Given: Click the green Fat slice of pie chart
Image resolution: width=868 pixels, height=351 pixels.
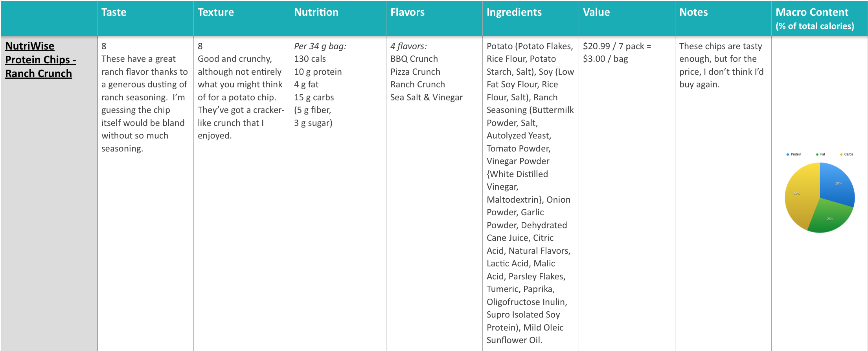Looking at the screenshot, I should tap(829, 218).
